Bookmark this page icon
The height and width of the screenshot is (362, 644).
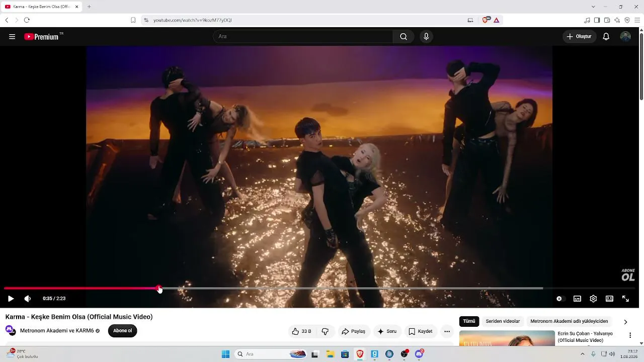(133, 20)
